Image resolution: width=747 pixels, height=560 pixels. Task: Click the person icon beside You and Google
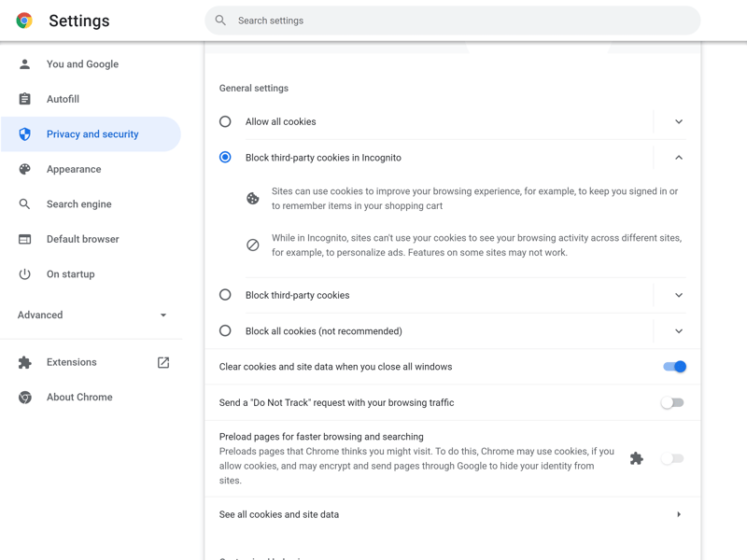(x=25, y=64)
